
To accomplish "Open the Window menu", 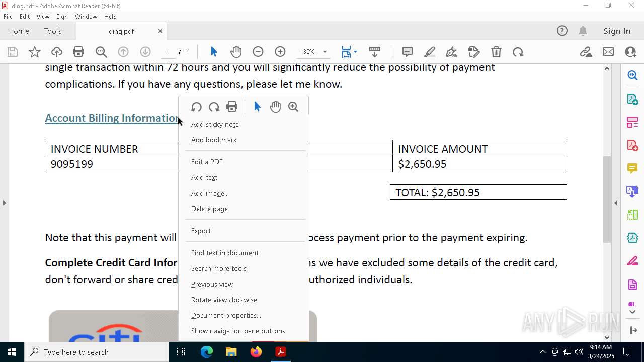I will point(86,17).
